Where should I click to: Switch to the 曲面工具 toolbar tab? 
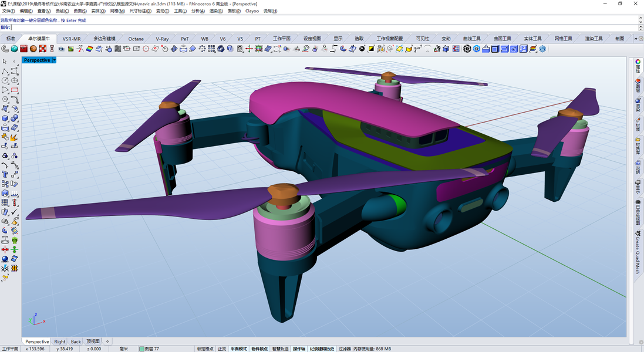point(503,39)
